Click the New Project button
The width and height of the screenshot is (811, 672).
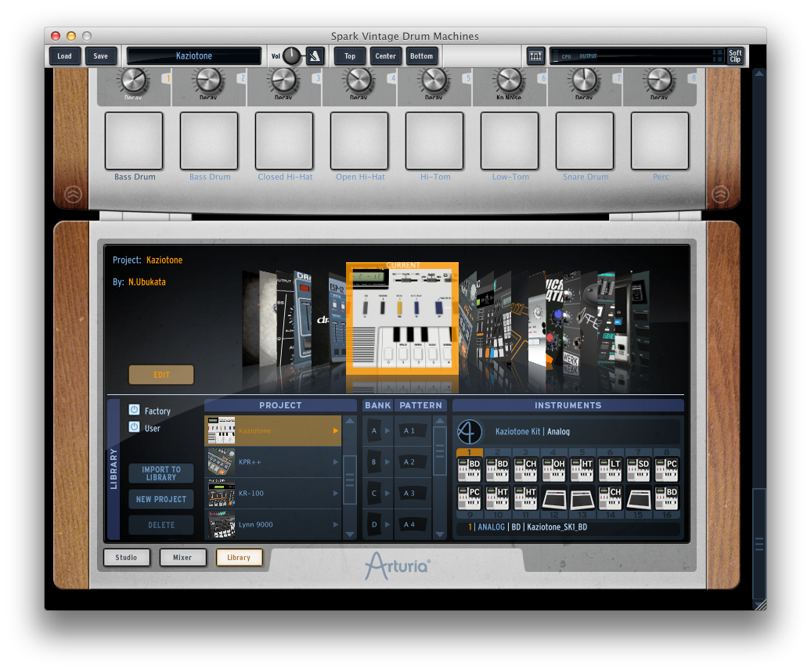click(x=161, y=499)
